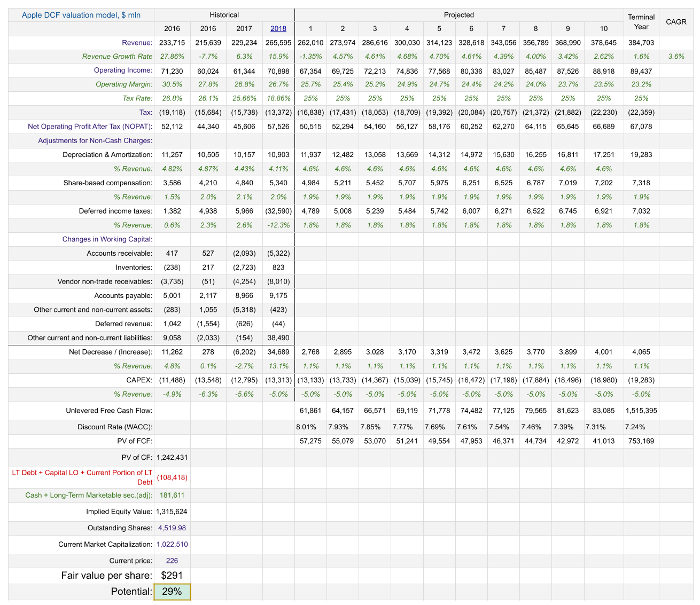Click the Fair value per share $291 cell

coord(172,575)
